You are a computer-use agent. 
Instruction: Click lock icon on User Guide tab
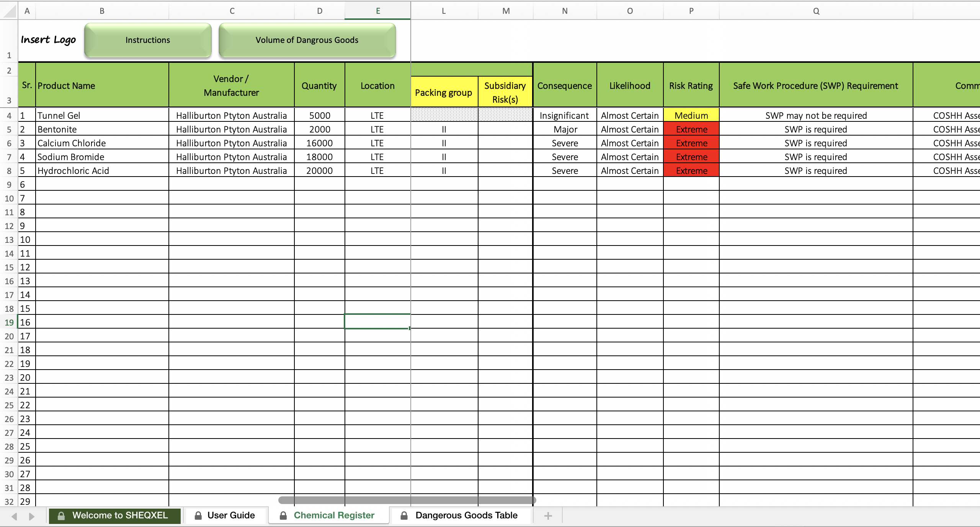[198, 516]
